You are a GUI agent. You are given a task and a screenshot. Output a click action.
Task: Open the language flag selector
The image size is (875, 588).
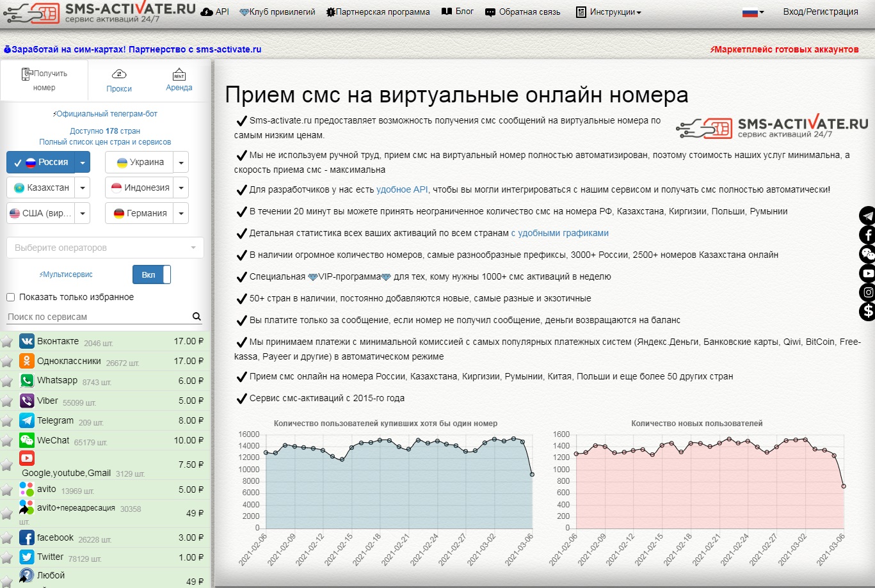pos(753,12)
